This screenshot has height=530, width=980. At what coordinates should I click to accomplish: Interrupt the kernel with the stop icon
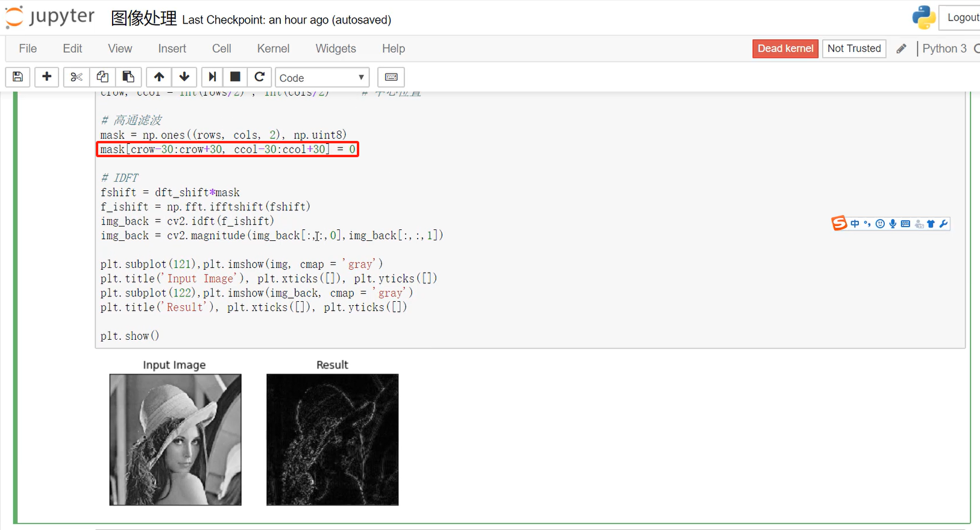tap(236, 77)
